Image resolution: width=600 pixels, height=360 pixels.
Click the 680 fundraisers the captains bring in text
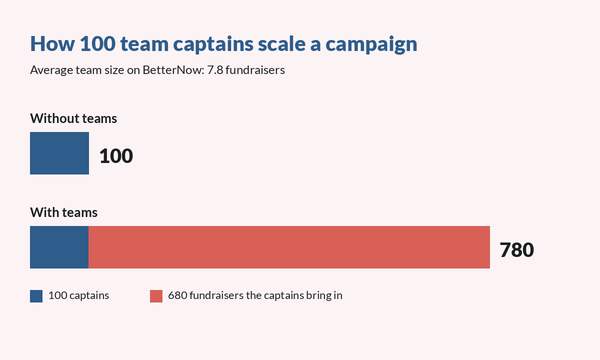coord(255,295)
